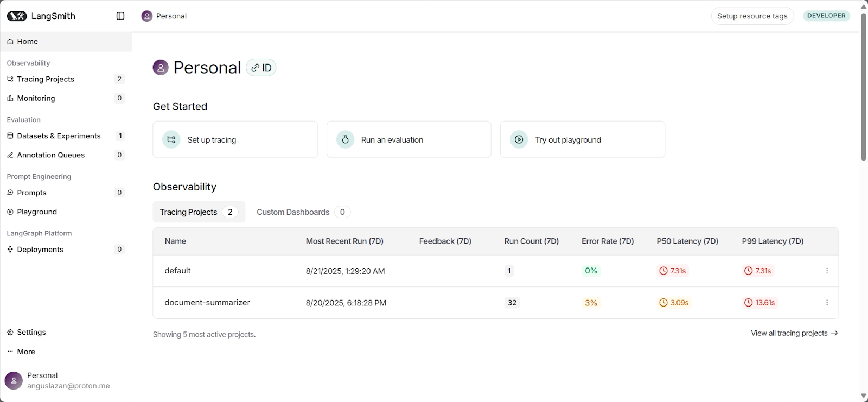The image size is (868, 402).
Task: Open Prompts in the sidebar
Action: pyautogui.click(x=66, y=193)
